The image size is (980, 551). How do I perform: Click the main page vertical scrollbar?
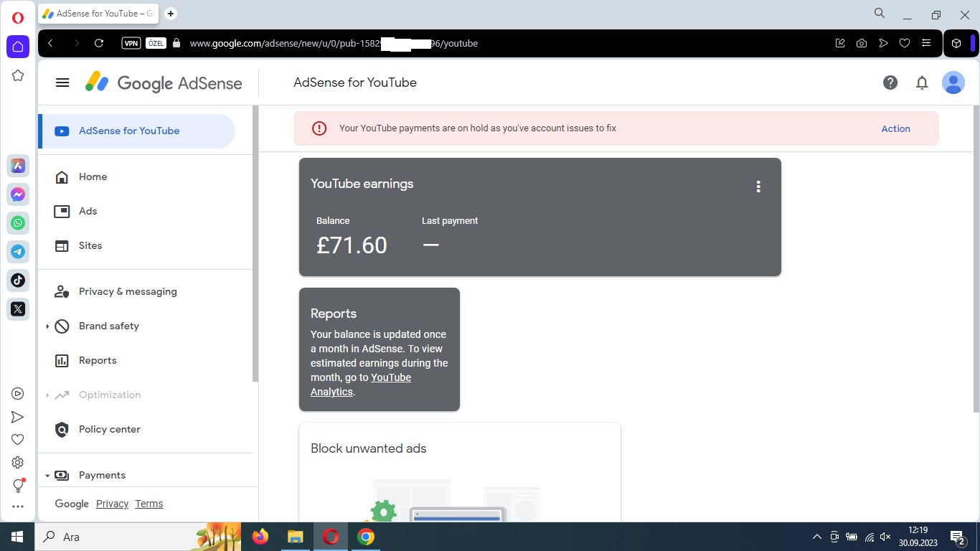pyautogui.click(x=976, y=258)
